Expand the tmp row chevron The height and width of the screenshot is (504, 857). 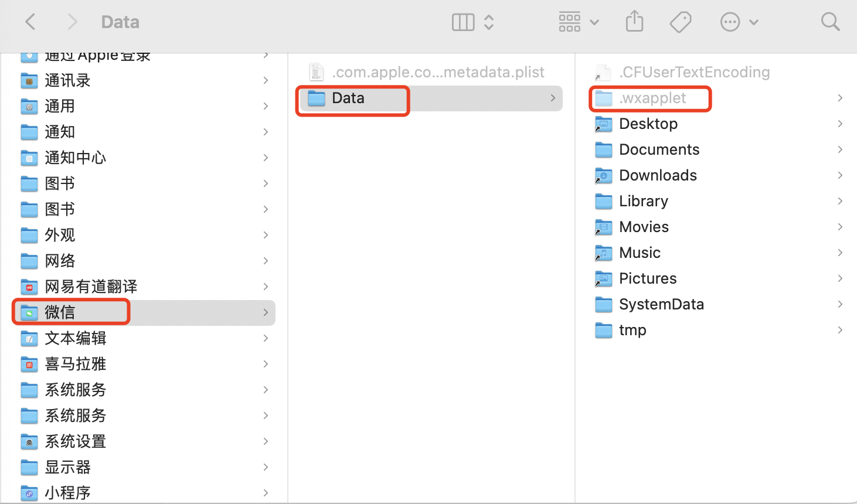tap(840, 330)
